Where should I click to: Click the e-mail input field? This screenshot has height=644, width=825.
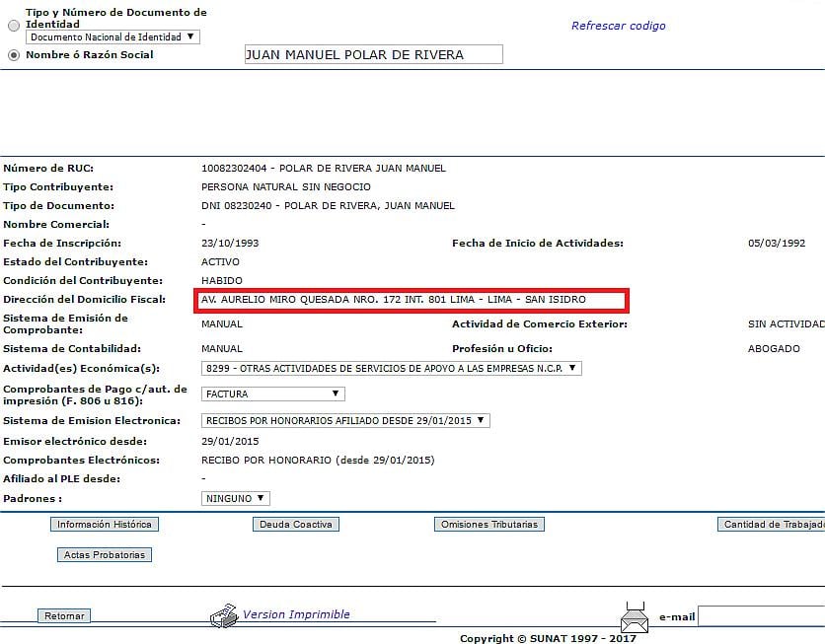pos(761,616)
